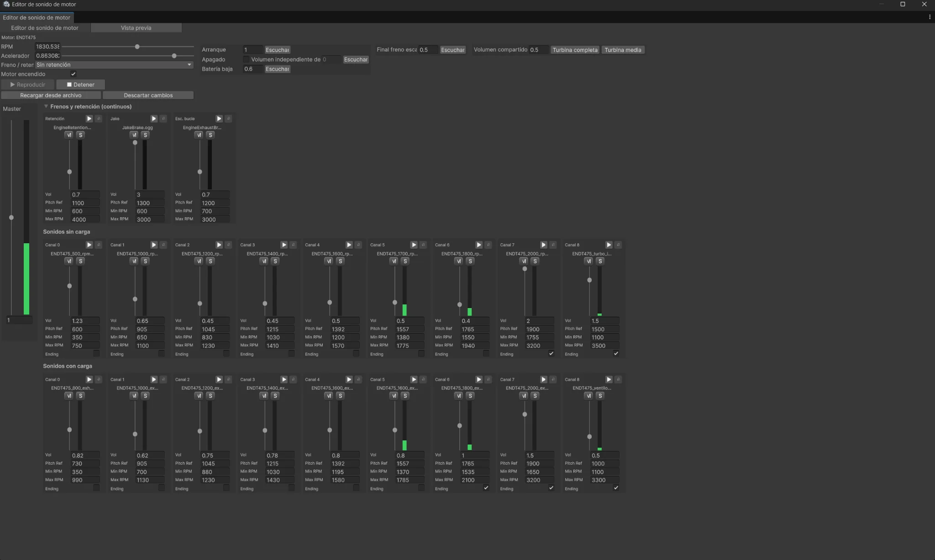Play Canal 5 in Sonidos sin carga
This screenshot has width=935, height=560.
(414, 245)
